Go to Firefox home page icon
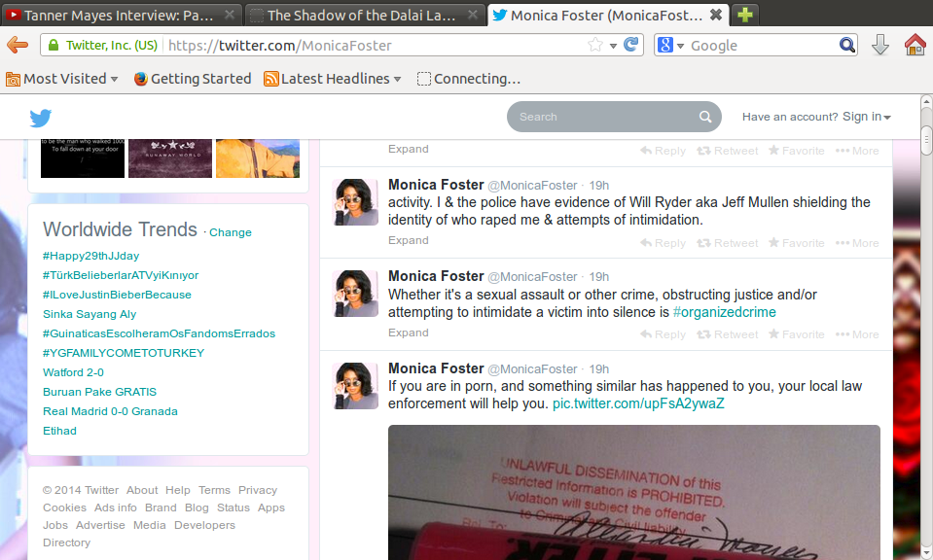Image resolution: width=933 pixels, height=560 pixels. (915, 45)
